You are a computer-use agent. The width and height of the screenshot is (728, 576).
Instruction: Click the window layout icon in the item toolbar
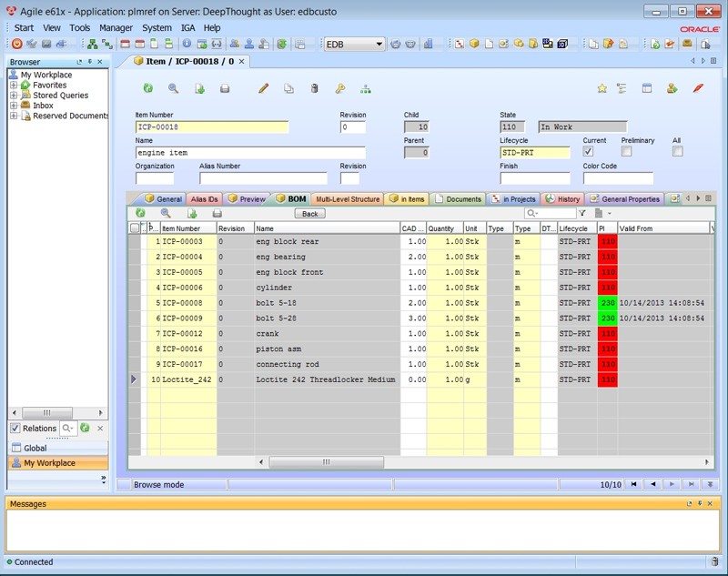(x=647, y=88)
